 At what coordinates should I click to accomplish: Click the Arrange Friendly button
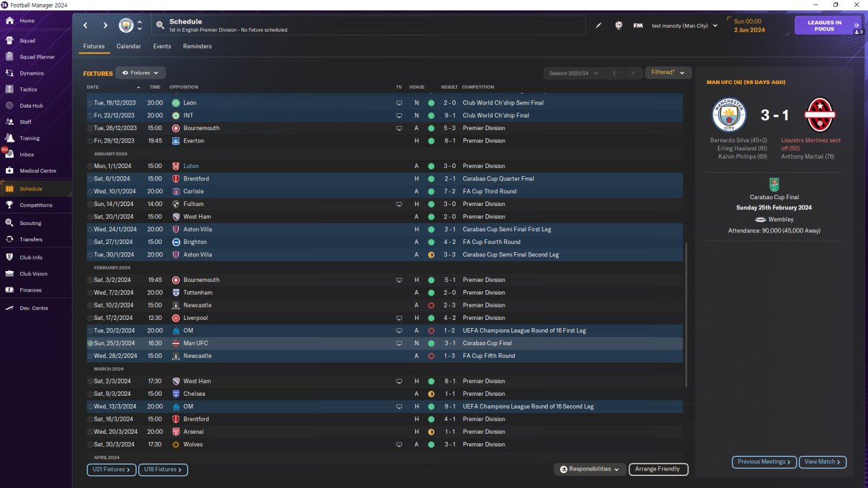[x=658, y=469]
